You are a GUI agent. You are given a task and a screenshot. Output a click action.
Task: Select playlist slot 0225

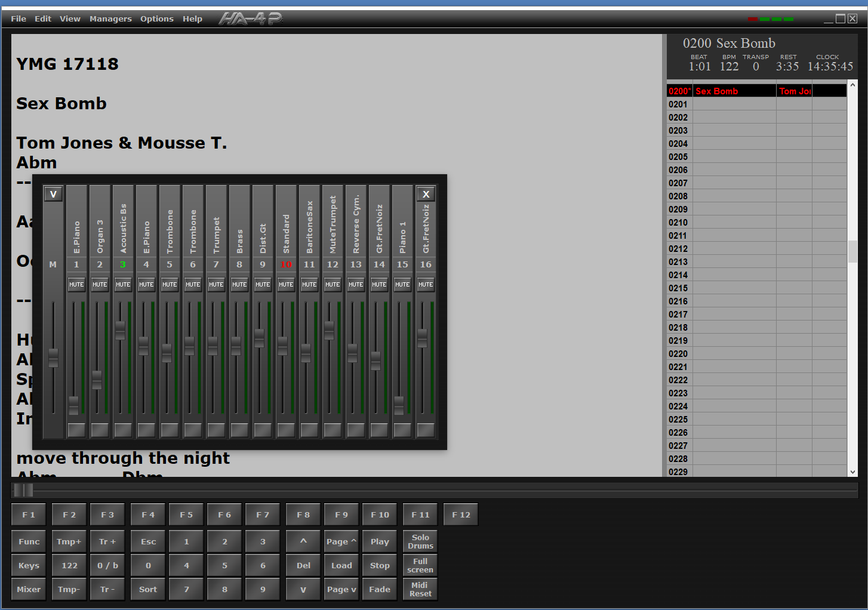click(756, 419)
